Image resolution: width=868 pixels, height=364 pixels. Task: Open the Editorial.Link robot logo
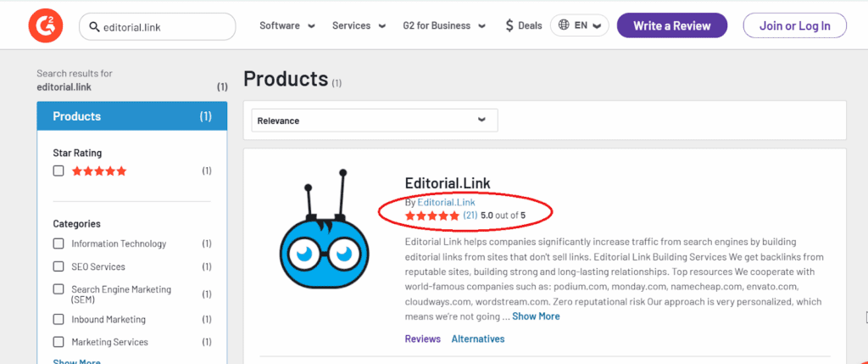324,231
